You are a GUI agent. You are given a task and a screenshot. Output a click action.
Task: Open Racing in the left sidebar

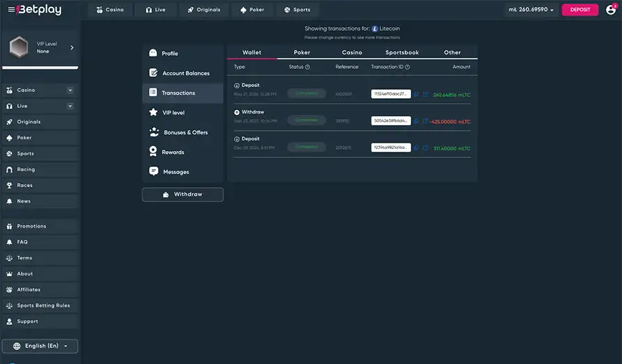click(x=40, y=169)
